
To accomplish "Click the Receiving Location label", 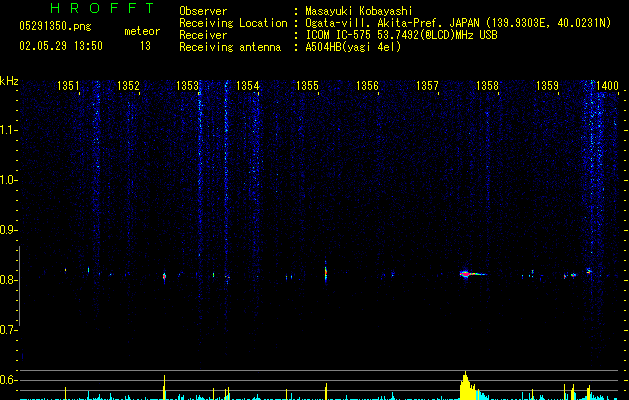I will click(x=233, y=23).
